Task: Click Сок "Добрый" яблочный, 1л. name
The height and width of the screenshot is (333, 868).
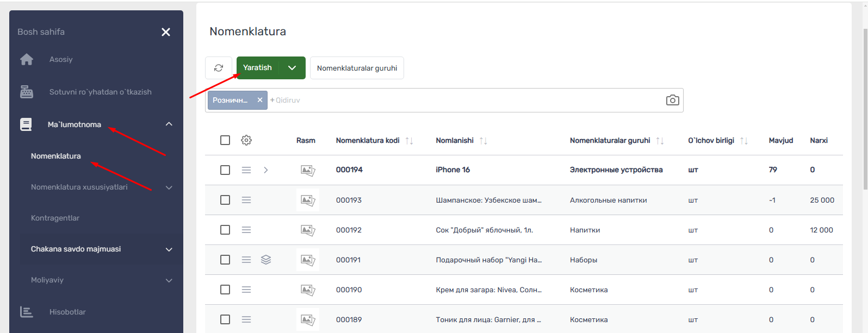Action: click(x=484, y=230)
